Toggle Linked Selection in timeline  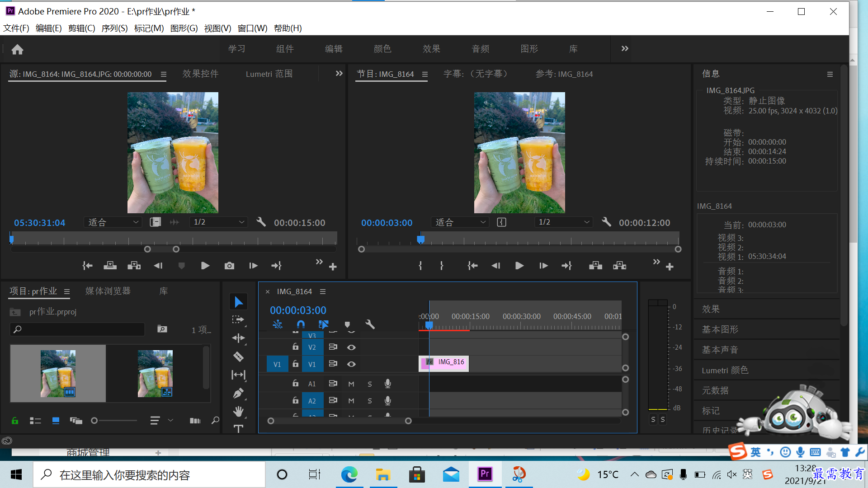tap(323, 324)
